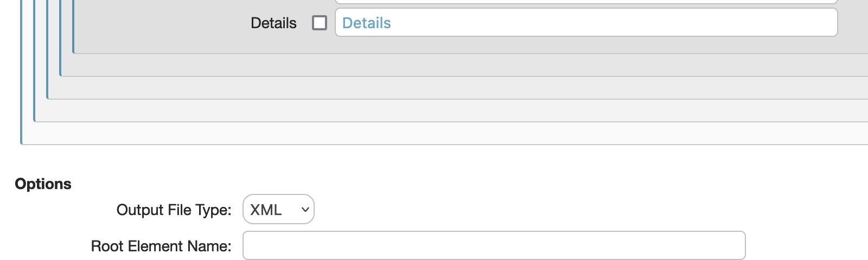Click the "Details" field label

coord(273,23)
